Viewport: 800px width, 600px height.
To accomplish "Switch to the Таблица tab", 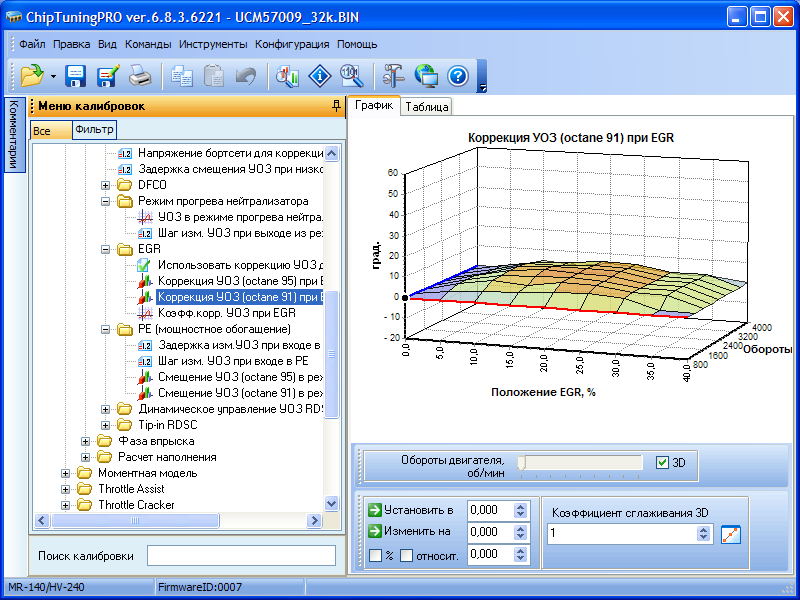I will [427, 108].
